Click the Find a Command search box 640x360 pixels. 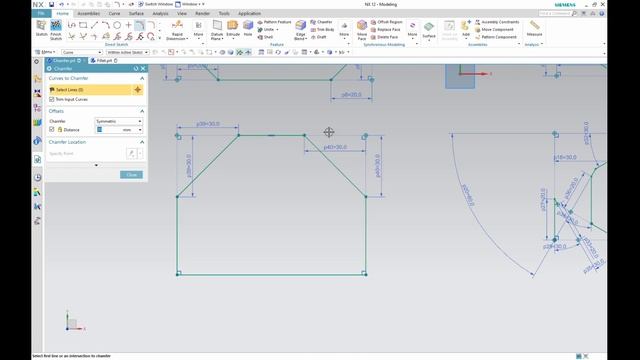coord(555,13)
